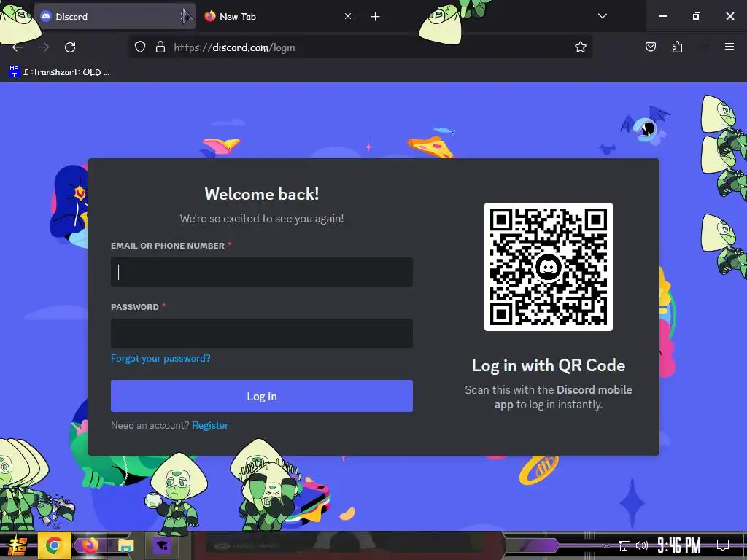Image resolution: width=747 pixels, height=560 pixels.
Task: View site security via padlock icon
Action: click(x=160, y=47)
